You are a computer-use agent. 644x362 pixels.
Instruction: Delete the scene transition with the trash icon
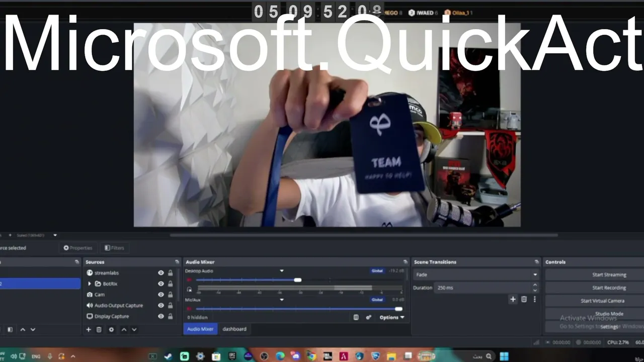click(524, 299)
